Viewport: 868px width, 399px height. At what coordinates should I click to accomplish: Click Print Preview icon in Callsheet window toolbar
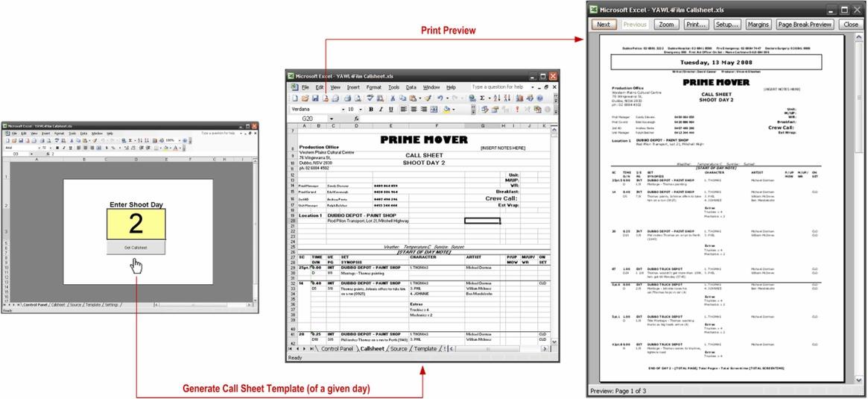(x=358, y=98)
